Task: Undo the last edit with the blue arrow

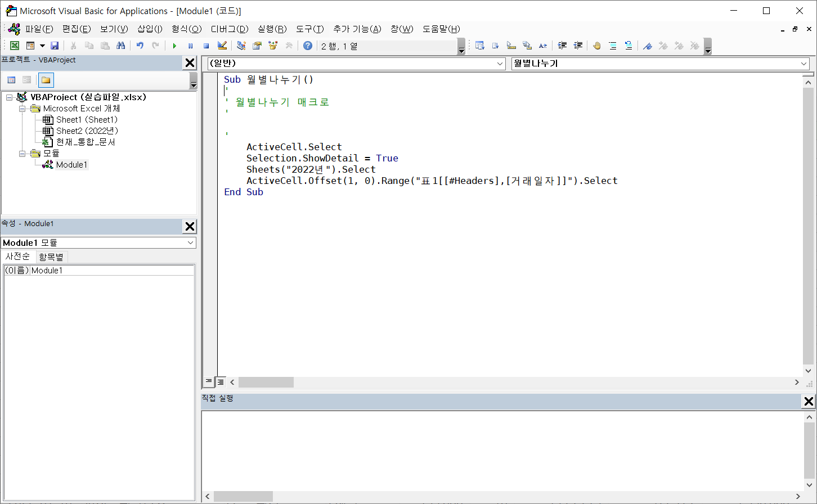Action: [140, 46]
